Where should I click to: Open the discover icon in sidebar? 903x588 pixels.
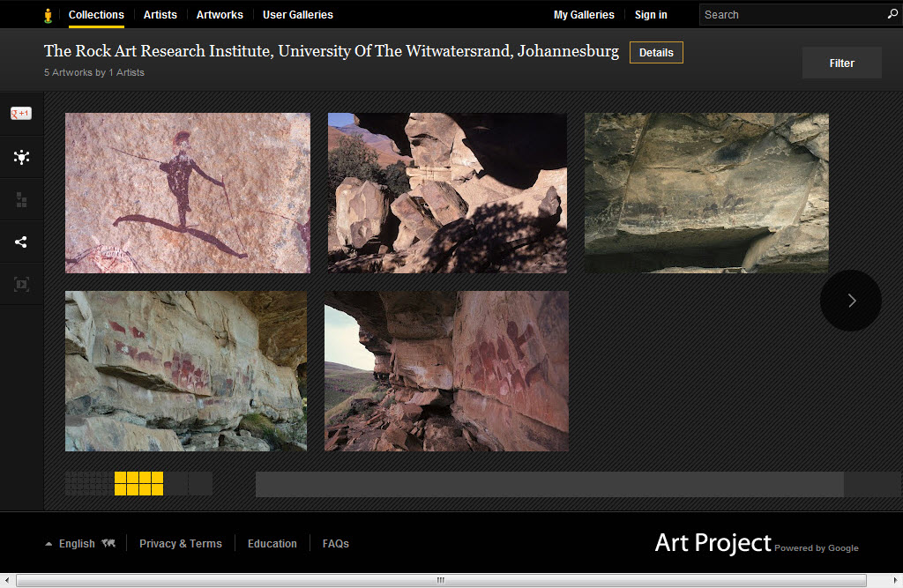pos(21,157)
